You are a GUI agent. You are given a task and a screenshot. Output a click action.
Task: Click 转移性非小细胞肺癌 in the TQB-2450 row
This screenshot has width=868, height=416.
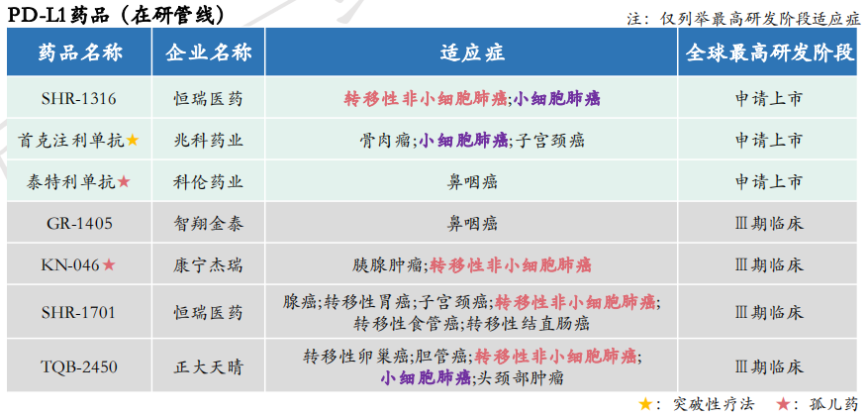coord(556,357)
